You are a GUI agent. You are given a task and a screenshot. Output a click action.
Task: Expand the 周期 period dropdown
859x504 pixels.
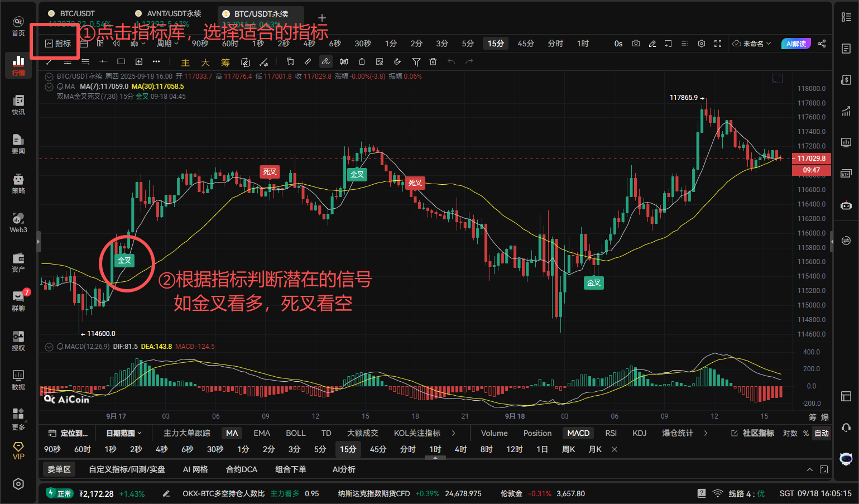point(167,44)
